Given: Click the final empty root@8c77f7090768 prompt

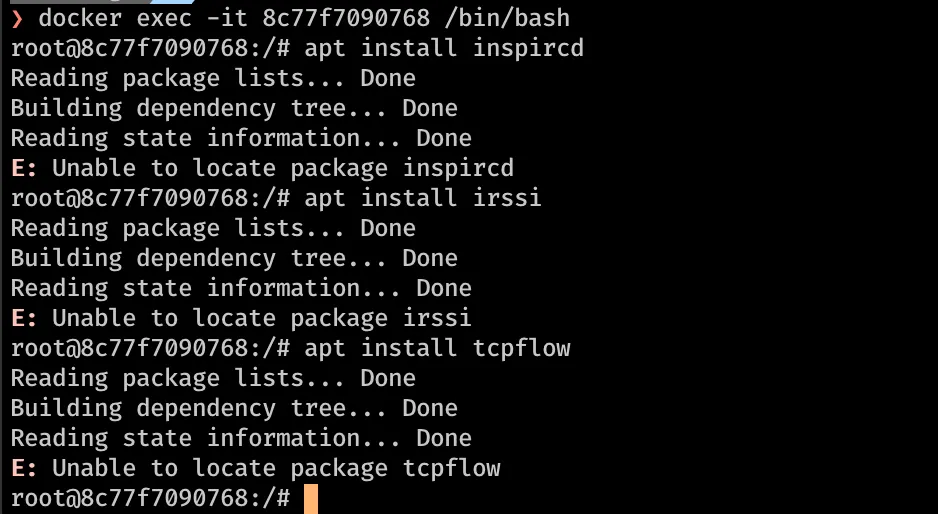Looking at the screenshot, I should pyautogui.click(x=150, y=498).
